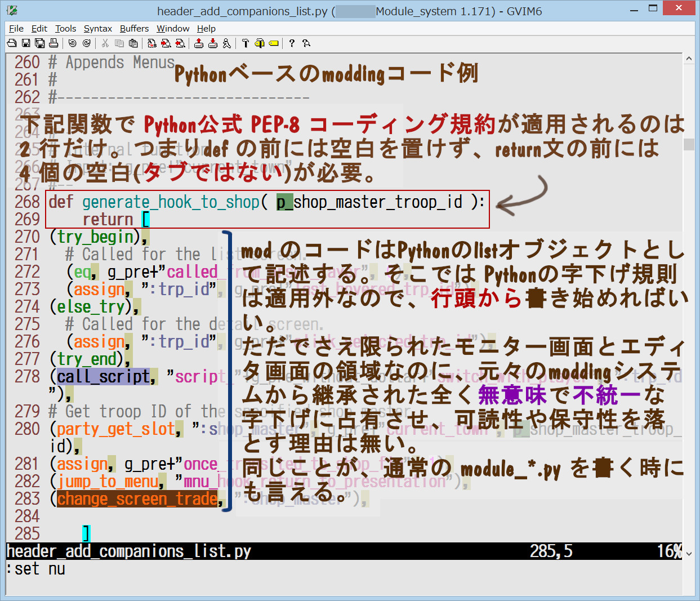The image size is (700, 601).
Task: Click the scrollbar down arrow
Action: (689, 554)
